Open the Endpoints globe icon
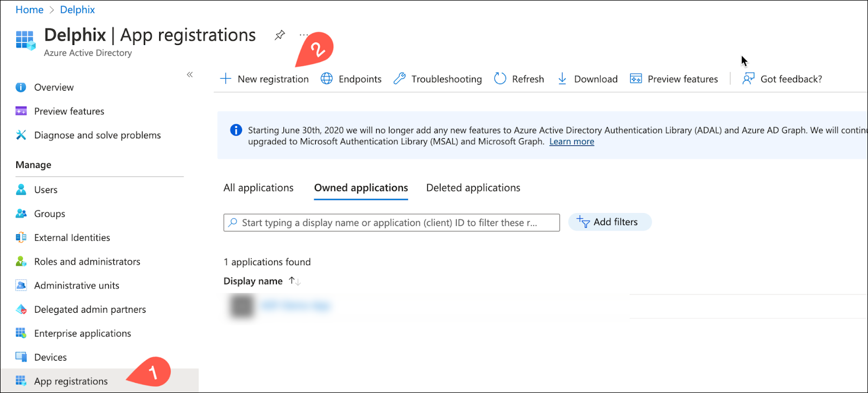Image resolution: width=868 pixels, height=393 pixels. pos(327,79)
